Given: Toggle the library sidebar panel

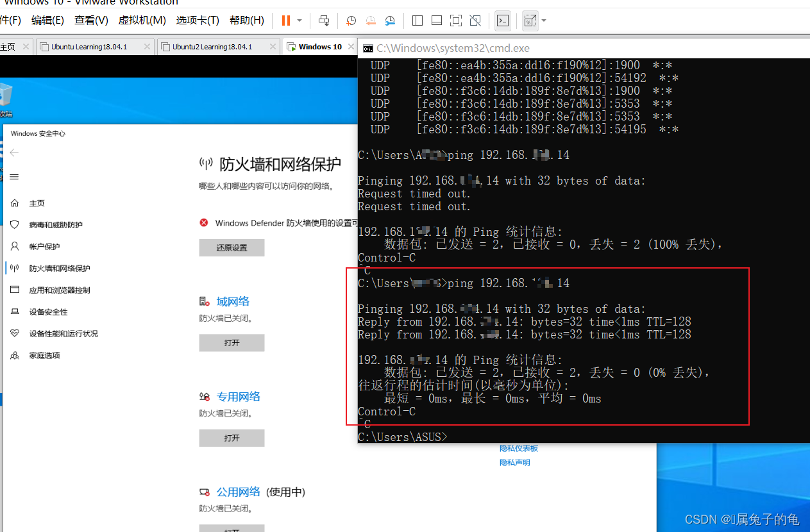Looking at the screenshot, I should [x=416, y=21].
